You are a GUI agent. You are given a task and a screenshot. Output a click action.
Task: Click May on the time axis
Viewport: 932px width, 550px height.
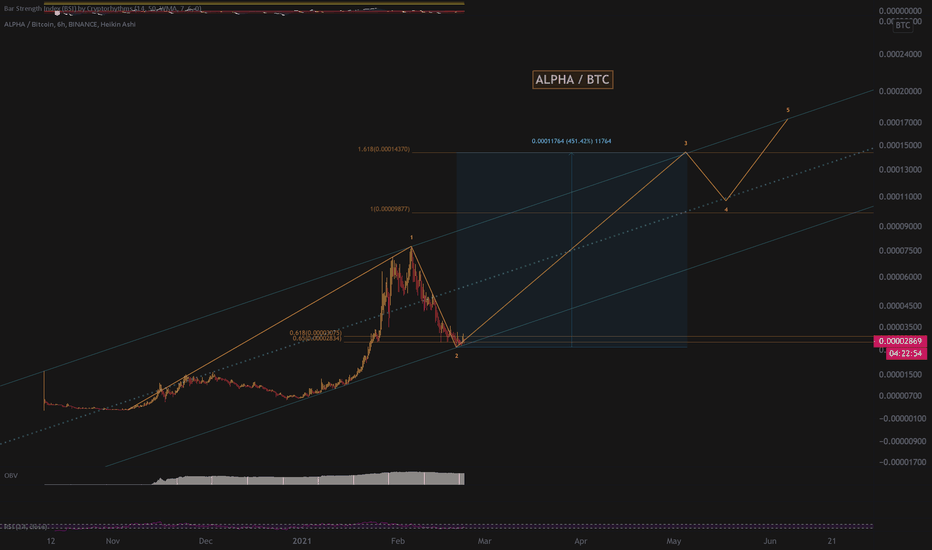point(673,541)
